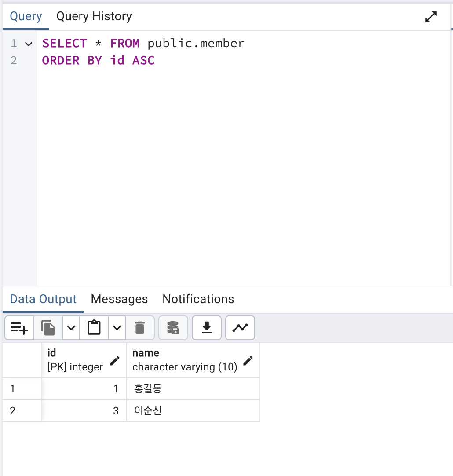Open the Notifications tab
Image resolution: width=453 pixels, height=476 pixels.
(x=198, y=299)
